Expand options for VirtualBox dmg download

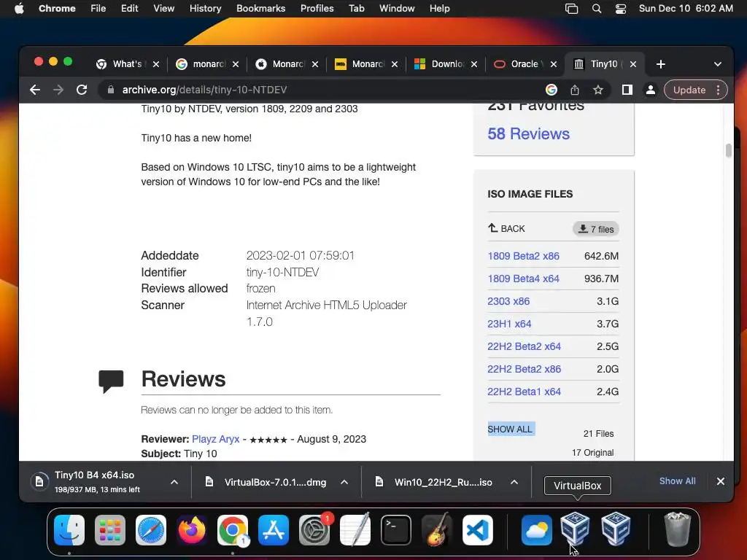coord(344,482)
